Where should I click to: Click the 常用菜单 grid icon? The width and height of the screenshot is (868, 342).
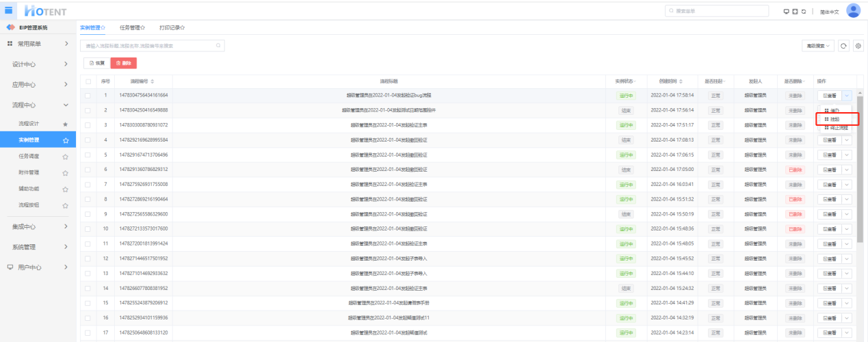click(10, 44)
